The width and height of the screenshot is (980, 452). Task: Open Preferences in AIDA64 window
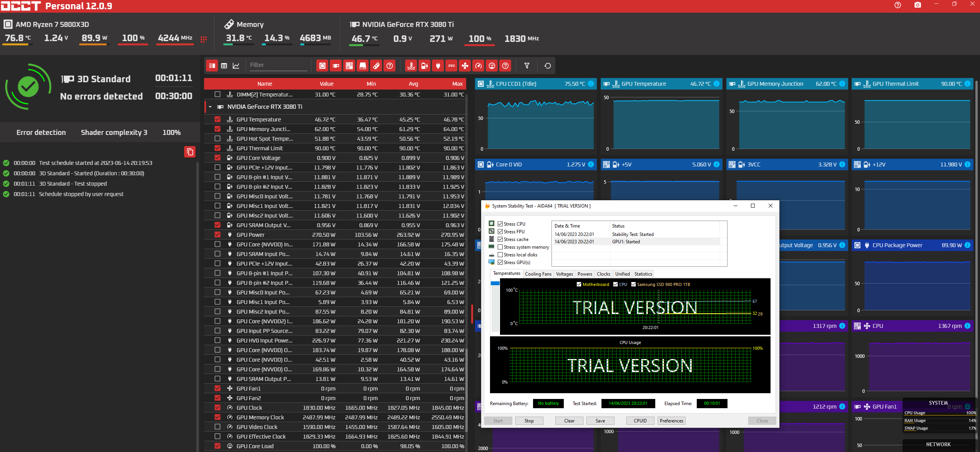(x=671, y=421)
